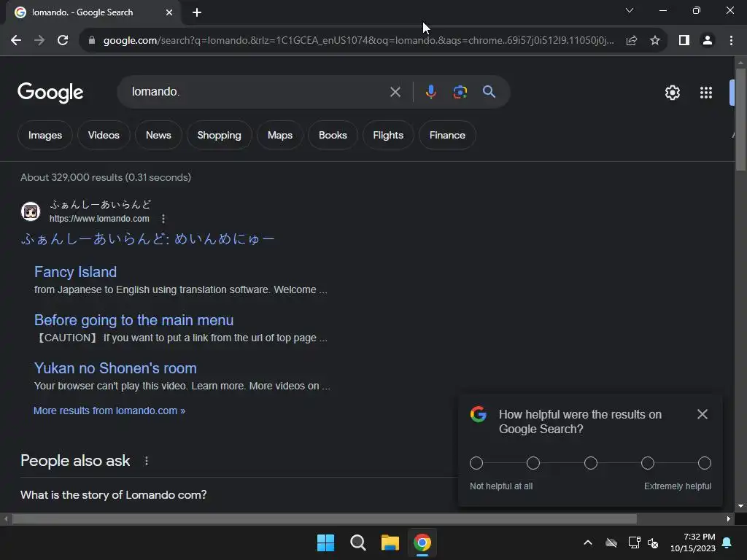Click the https://www.lomando.com URL text
This screenshot has width=747, height=560.
99,219
